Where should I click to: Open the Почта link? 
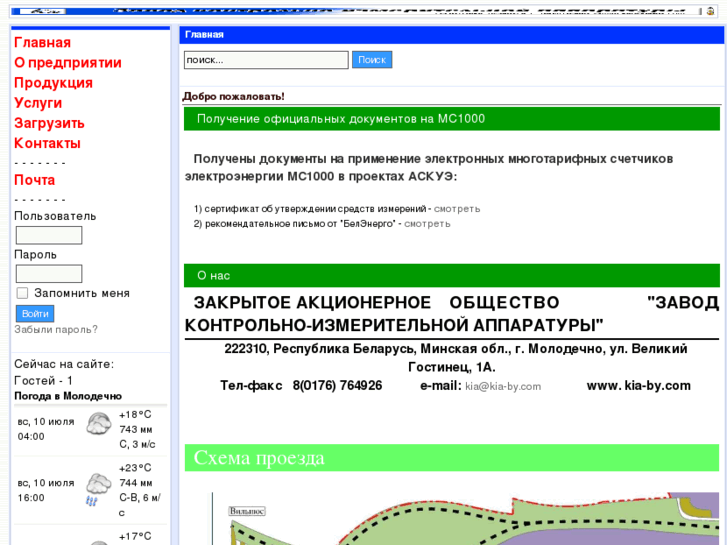(34, 180)
